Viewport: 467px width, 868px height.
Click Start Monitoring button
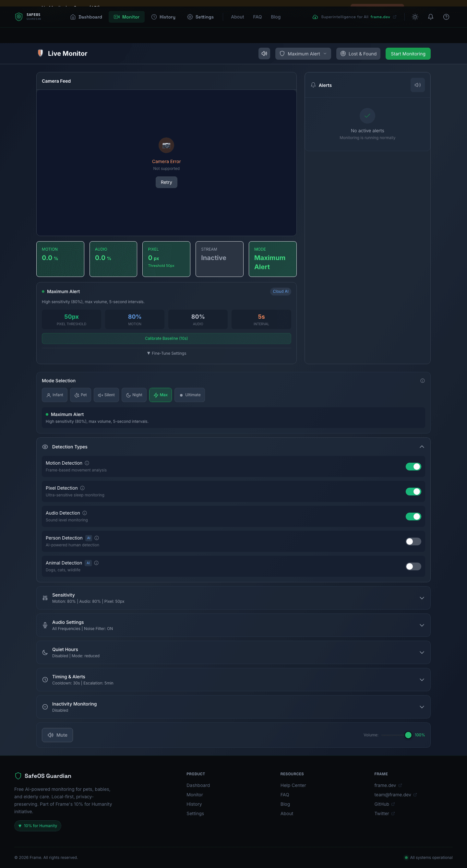pos(408,54)
